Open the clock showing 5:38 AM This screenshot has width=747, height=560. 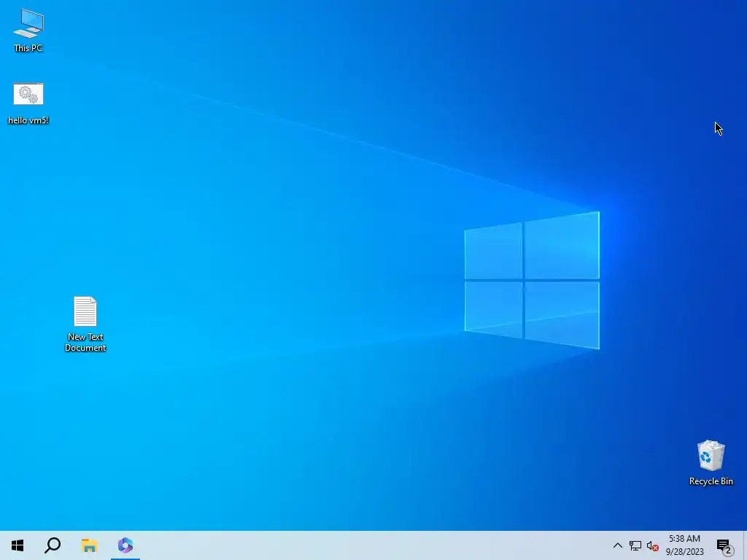[684, 545]
